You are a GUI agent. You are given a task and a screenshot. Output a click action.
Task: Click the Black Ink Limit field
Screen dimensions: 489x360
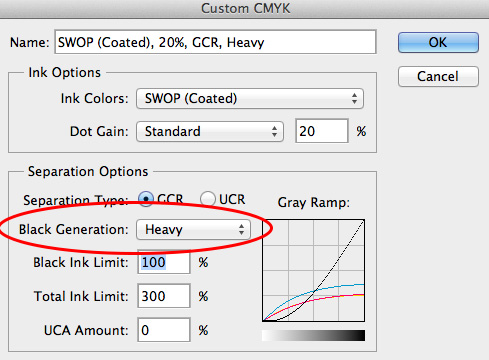point(164,262)
